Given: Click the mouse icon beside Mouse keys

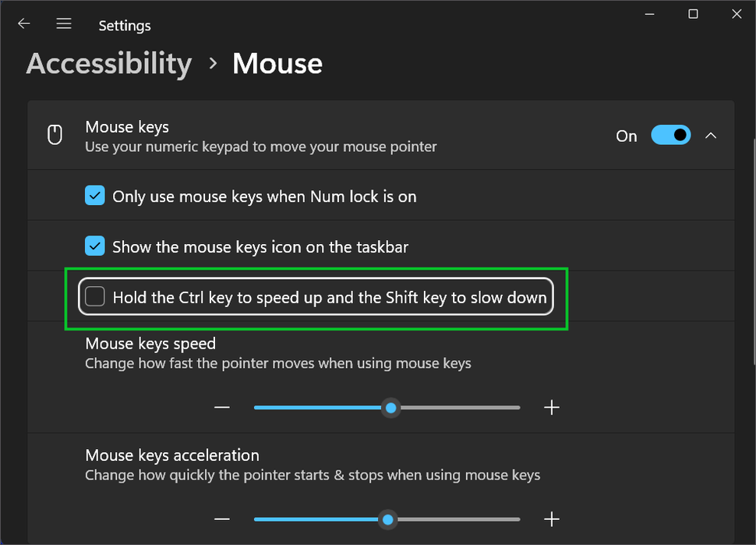Looking at the screenshot, I should tap(55, 136).
